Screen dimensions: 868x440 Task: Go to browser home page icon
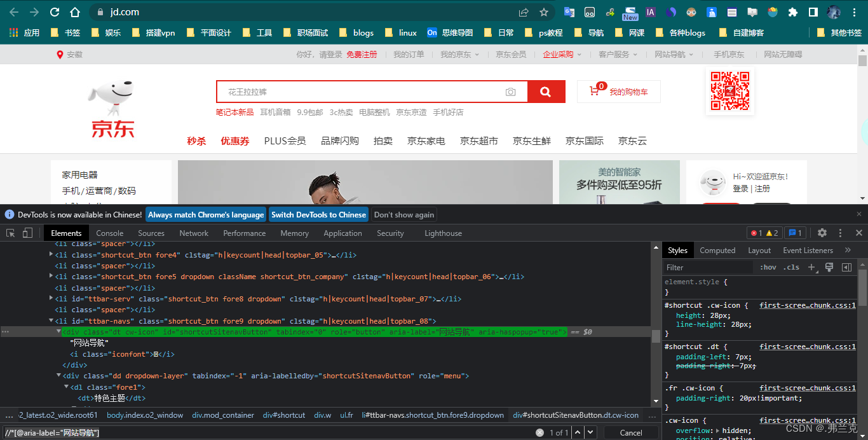pos(75,12)
